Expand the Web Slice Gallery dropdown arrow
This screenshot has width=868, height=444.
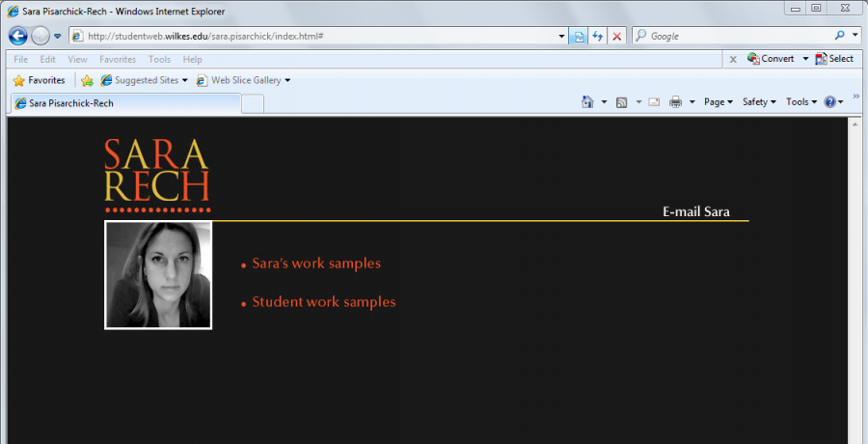coord(287,81)
